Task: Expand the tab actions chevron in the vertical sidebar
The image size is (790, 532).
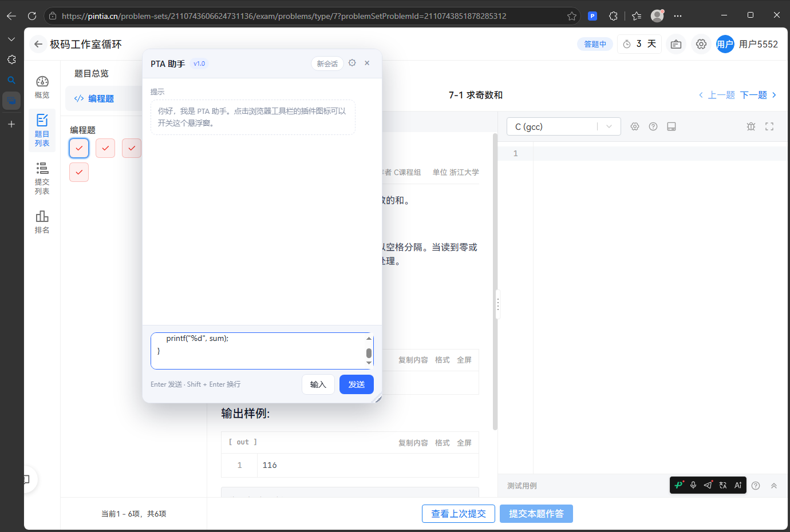Action: (11, 39)
